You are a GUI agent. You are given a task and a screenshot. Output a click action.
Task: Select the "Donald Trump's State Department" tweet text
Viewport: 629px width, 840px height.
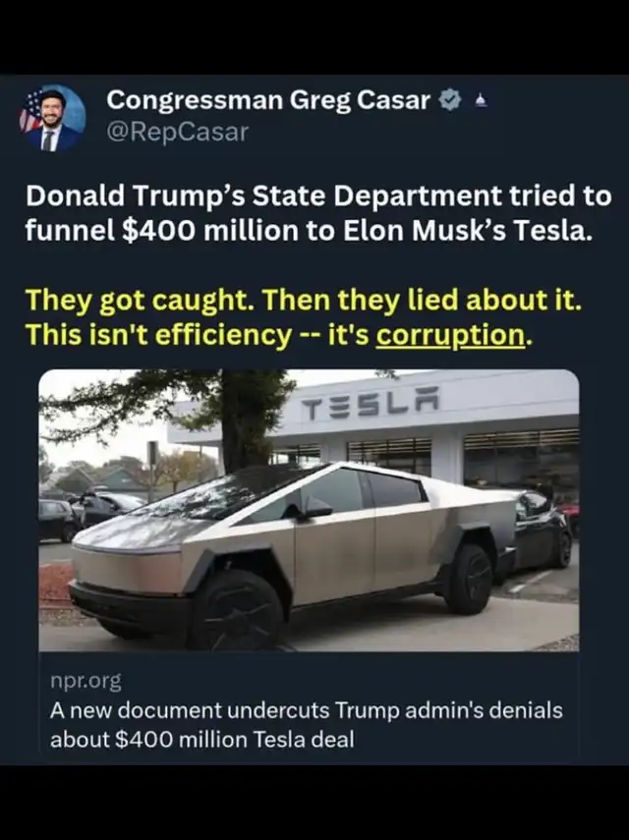(x=318, y=214)
